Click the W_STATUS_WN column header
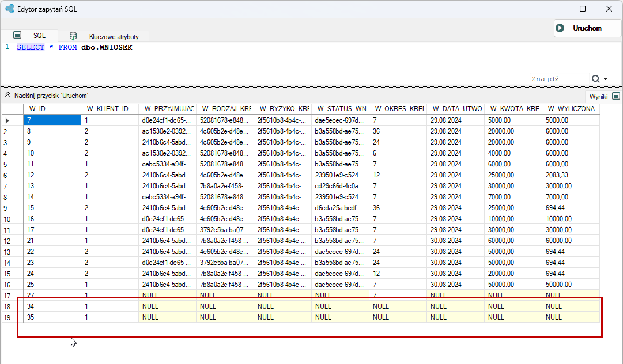The image size is (623, 364). (x=340, y=109)
